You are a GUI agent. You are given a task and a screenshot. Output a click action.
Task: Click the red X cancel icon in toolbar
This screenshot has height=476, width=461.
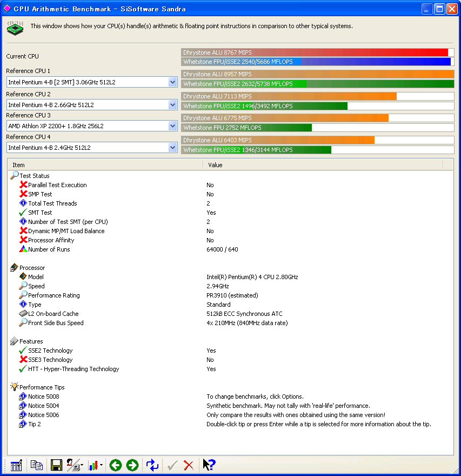point(189,465)
